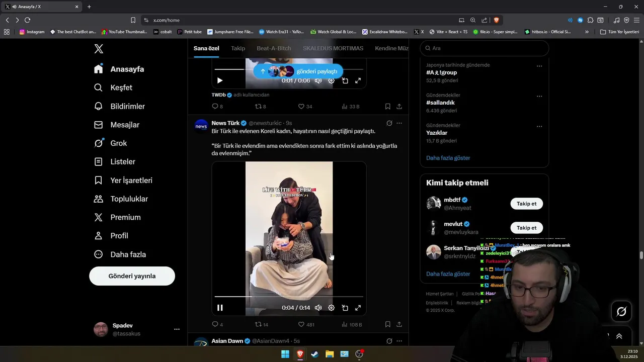Follow mevlut with Takip et
Image resolution: width=644 pixels, height=362 pixels.
click(526, 228)
